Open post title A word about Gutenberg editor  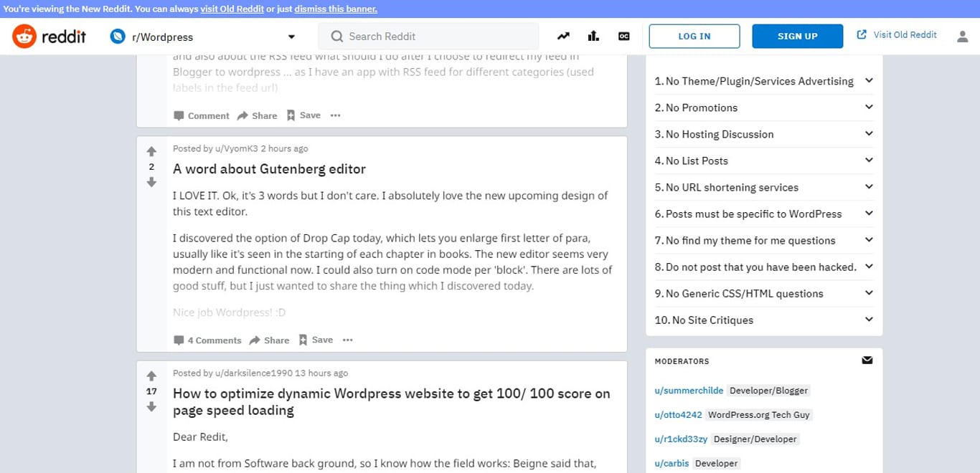pos(269,169)
